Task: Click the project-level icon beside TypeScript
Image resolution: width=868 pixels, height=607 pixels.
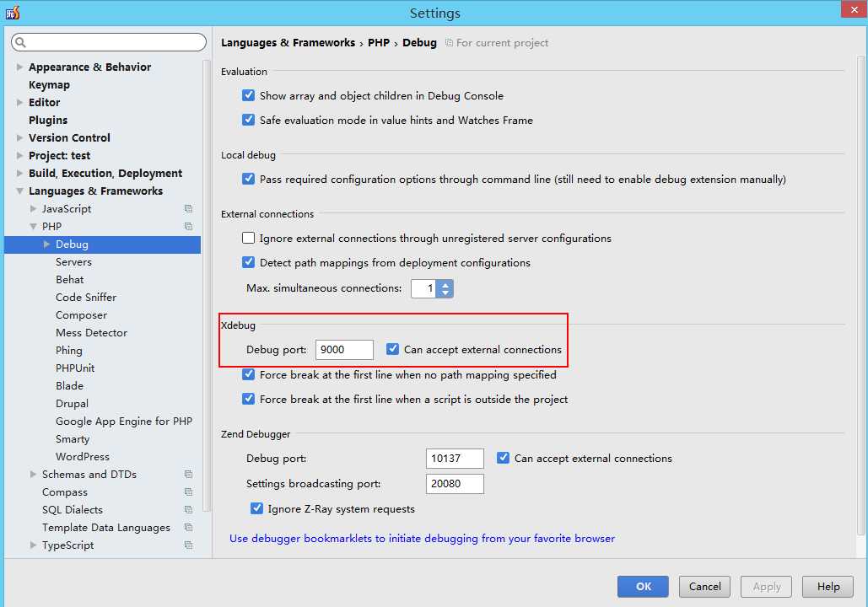Action: coord(188,545)
